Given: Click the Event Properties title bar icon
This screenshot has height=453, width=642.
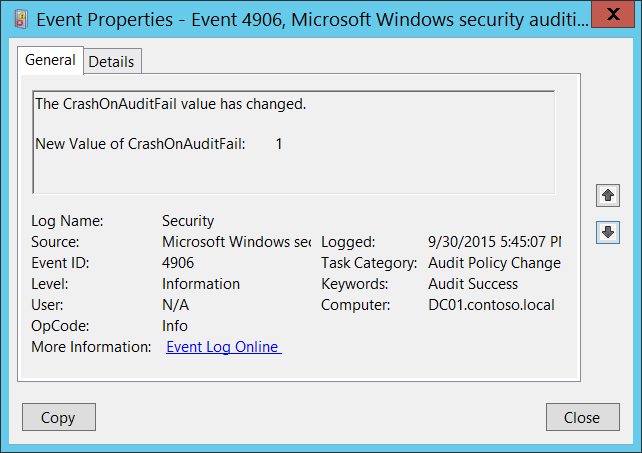Looking at the screenshot, I should (17, 17).
